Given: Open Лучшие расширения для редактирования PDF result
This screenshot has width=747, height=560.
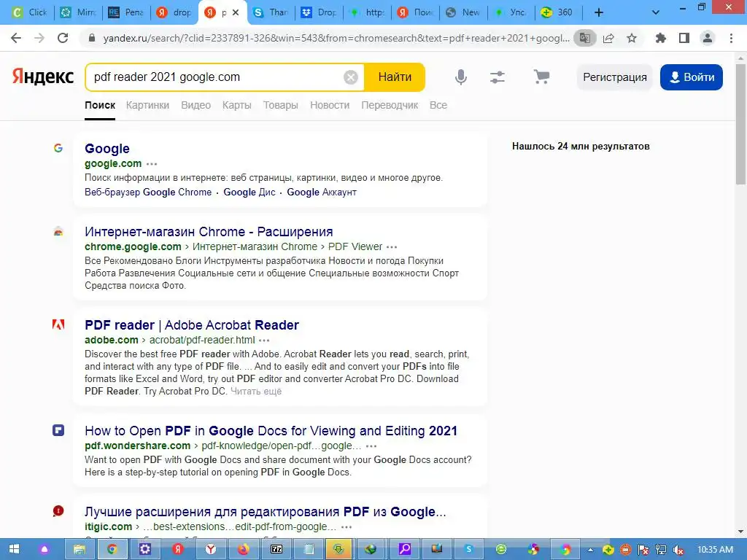Looking at the screenshot, I should [266, 512].
